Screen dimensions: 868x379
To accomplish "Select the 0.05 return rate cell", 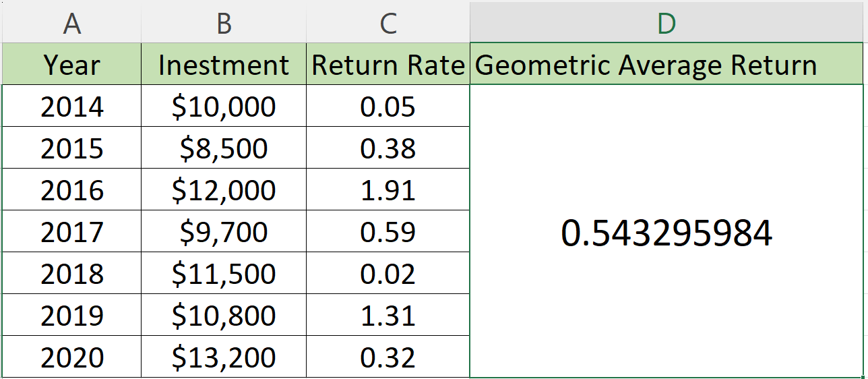I will click(x=388, y=106).
